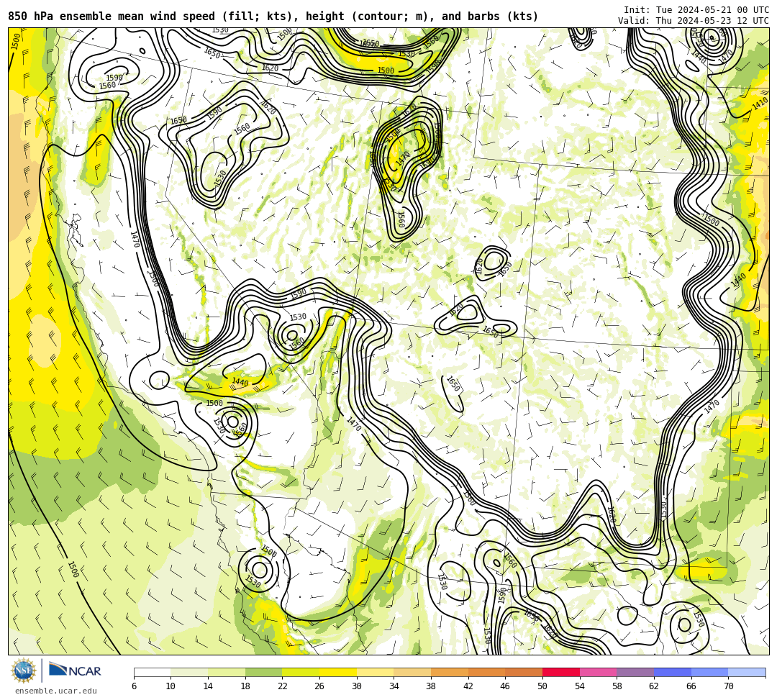The height and width of the screenshot is (700, 777).
Task: Click the '1410' contour label
Action: (760, 104)
